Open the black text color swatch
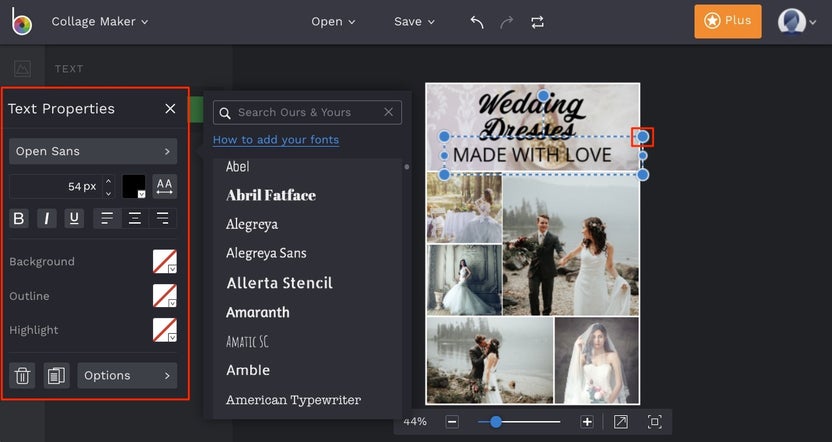 point(134,186)
